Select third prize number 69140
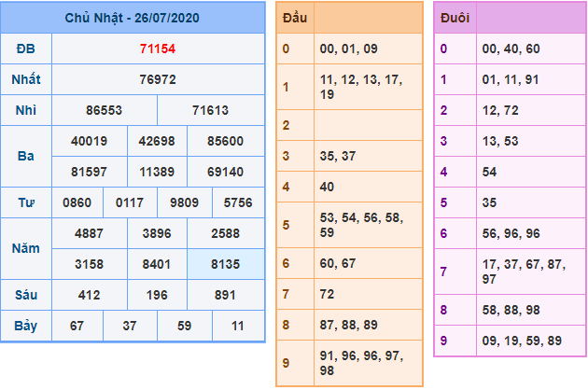Screen dimensions: 588x390 pos(225,172)
